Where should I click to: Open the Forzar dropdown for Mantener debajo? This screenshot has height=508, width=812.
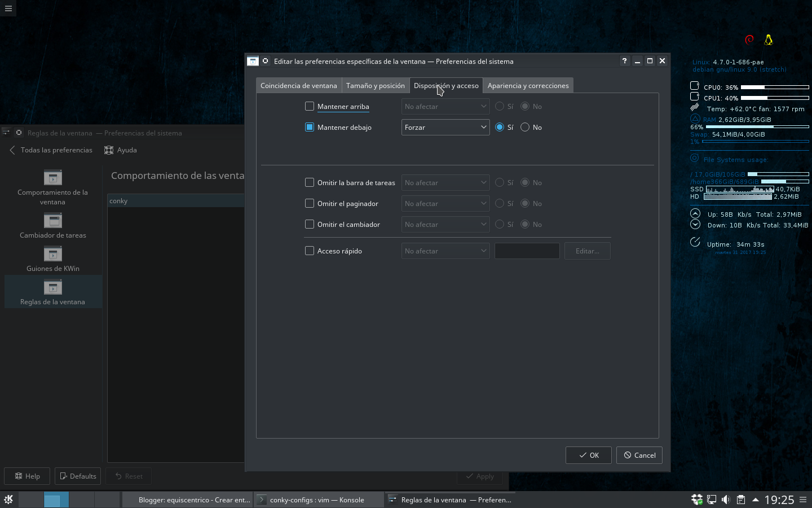point(445,127)
